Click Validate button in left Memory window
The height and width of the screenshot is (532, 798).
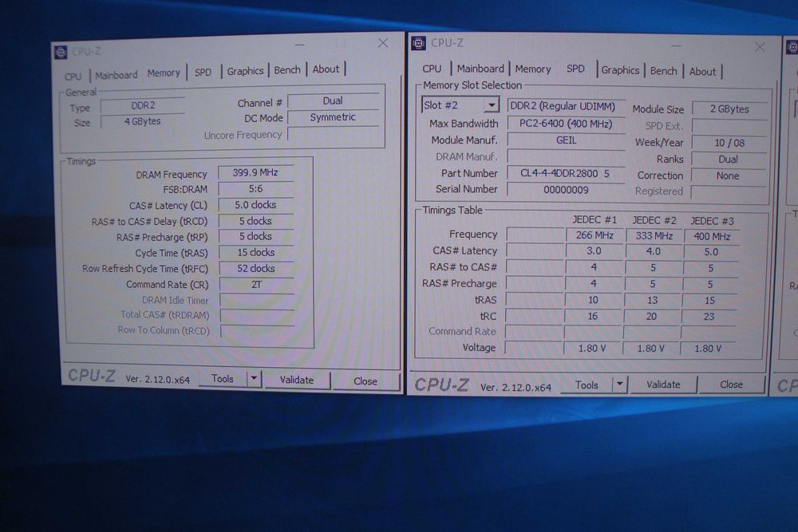click(x=297, y=380)
